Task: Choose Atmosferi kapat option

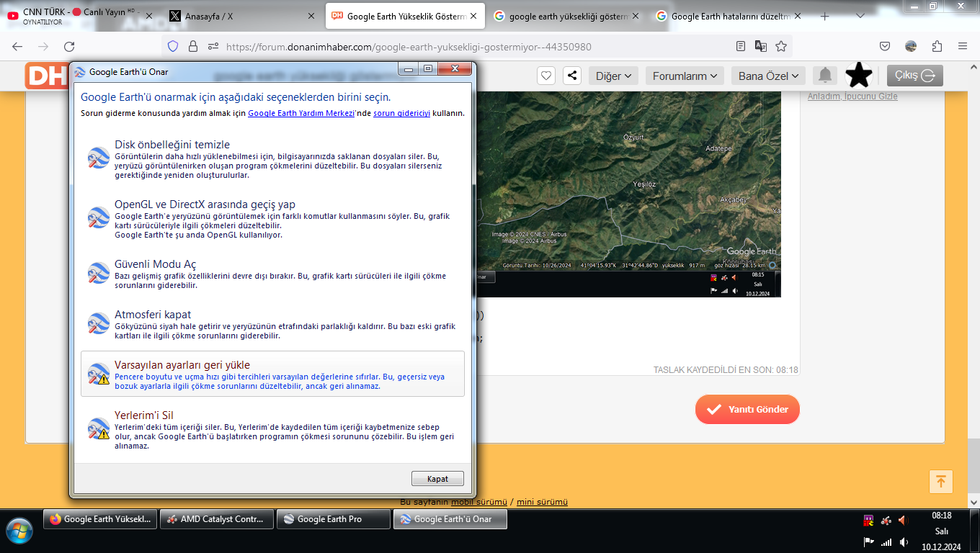Action: pyautogui.click(x=272, y=325)
